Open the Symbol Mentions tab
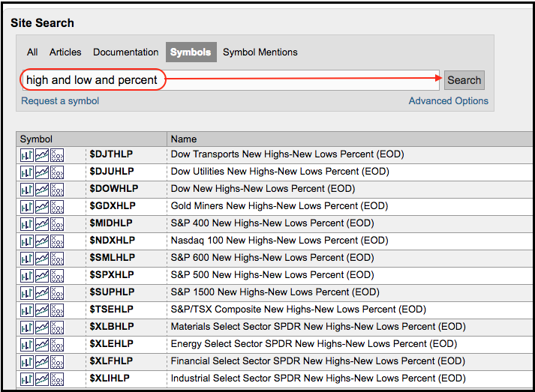This screenshot has width=535, height=392. tap(260, 52)
